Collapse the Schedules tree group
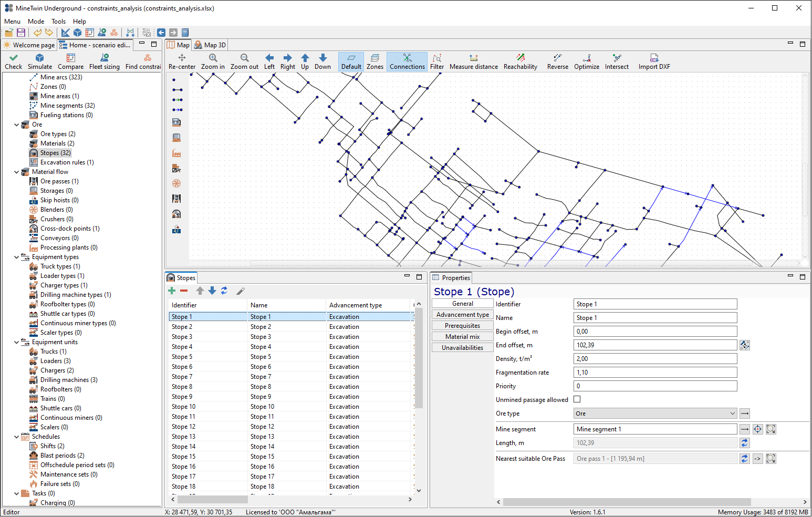Image resolution: width=812 pixels, height=517 pixels. 17,437
